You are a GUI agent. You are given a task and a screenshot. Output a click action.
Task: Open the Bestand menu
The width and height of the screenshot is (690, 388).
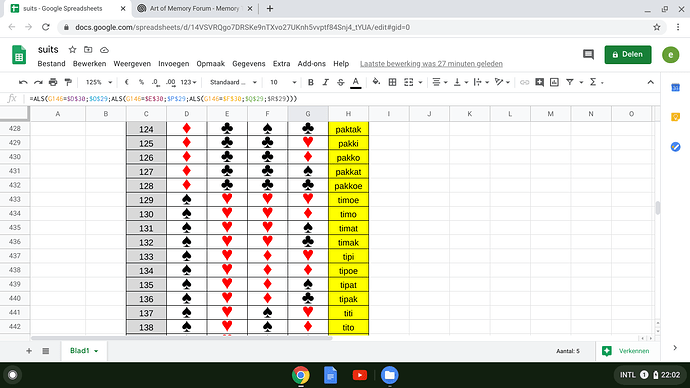(51, 64)
